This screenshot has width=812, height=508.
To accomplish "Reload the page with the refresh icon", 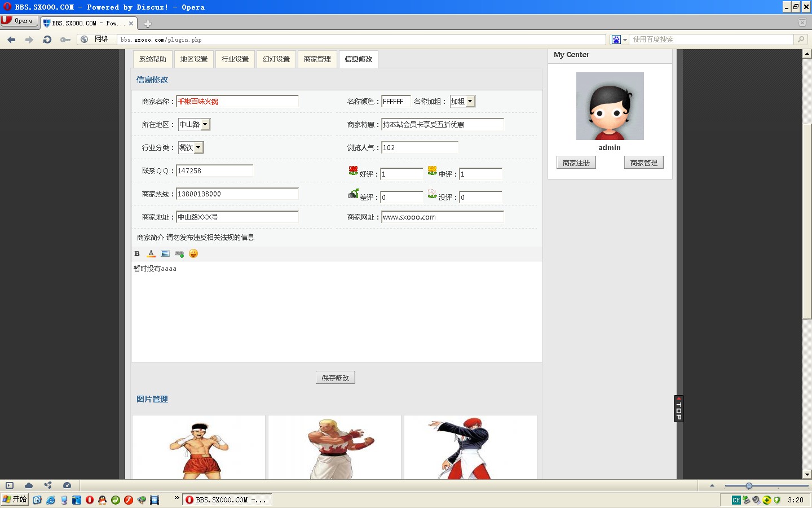I will [47, 40].
